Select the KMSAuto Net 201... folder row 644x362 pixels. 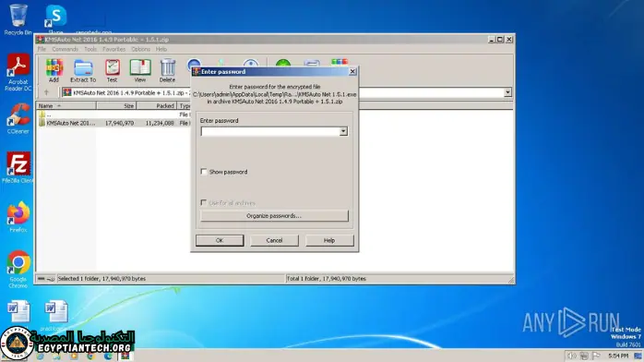click(x=113, y=123)
